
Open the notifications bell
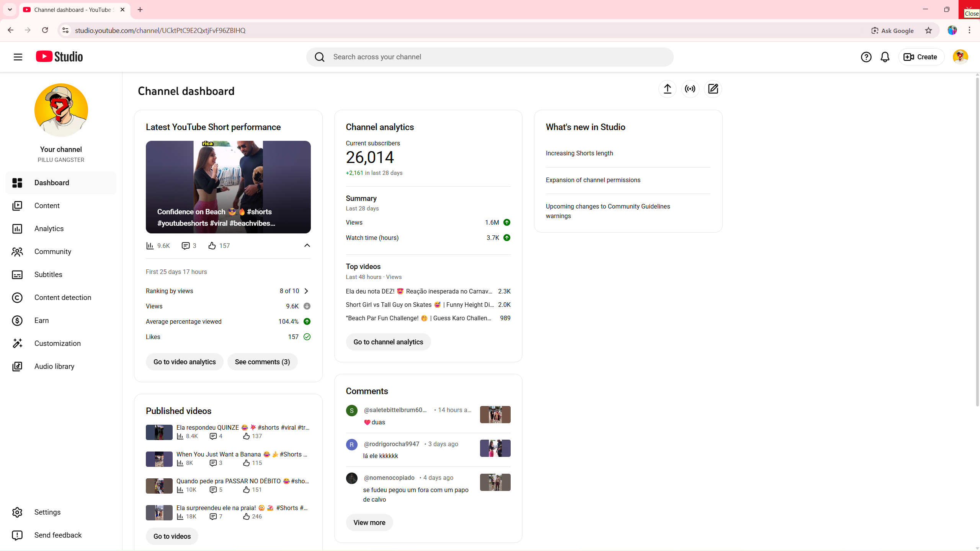[x=885, y=57]
